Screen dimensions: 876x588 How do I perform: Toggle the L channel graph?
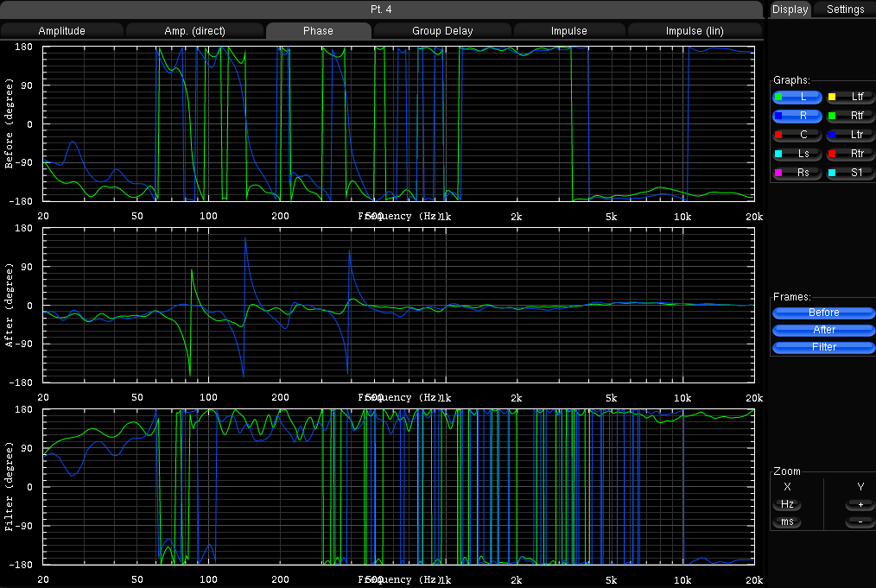(796, 97)
